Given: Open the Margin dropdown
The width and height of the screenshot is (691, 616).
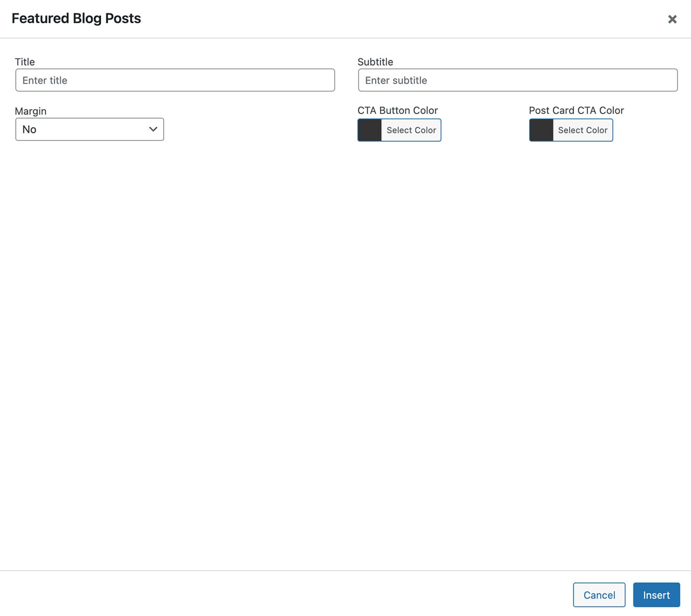Looking at the screenshot, I should click(89, 129).
